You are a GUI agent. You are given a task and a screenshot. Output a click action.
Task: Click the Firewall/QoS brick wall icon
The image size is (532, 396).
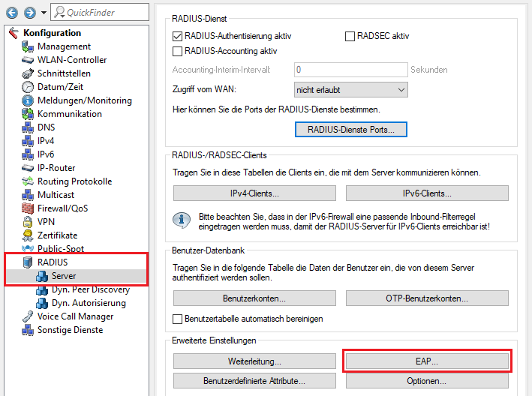[x=28, y=208]
